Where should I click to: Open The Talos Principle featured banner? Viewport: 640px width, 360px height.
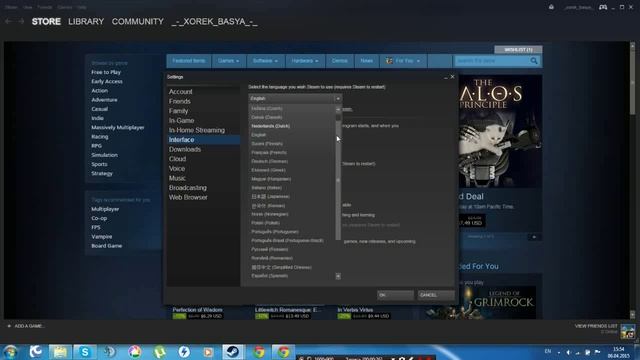click(500, 131)
